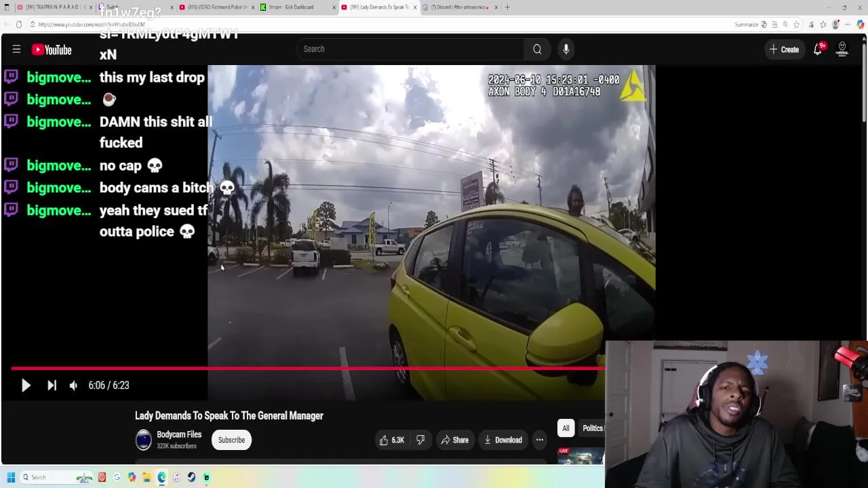Click the Create button

point(785,49)
